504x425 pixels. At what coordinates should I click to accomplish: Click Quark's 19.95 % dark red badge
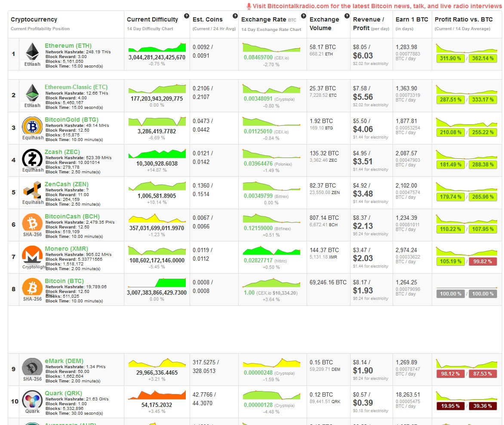(450, 406)
